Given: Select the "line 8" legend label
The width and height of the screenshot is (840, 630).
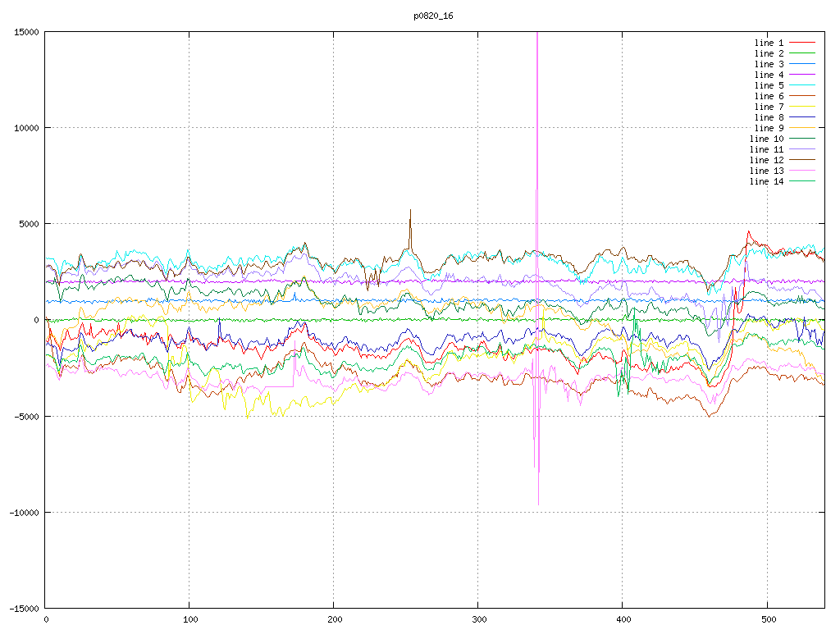Looking at the screenshot, I should tap(769, 117).
